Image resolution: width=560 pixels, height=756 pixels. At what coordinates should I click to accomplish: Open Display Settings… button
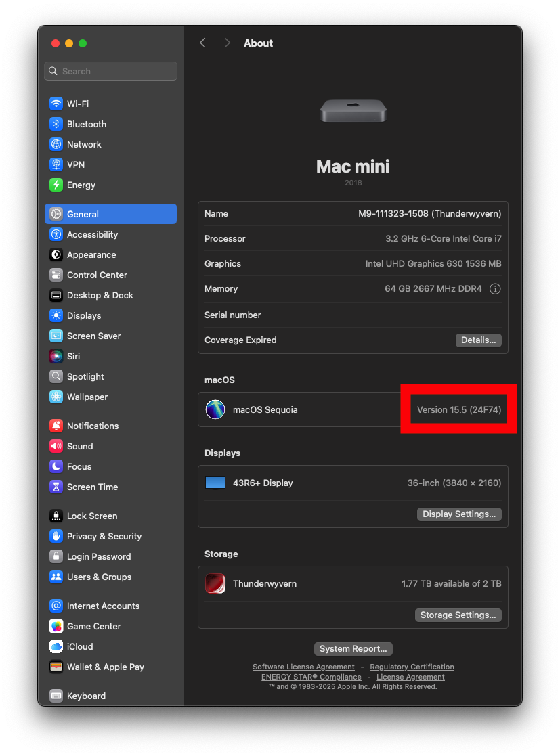[459, 514]
